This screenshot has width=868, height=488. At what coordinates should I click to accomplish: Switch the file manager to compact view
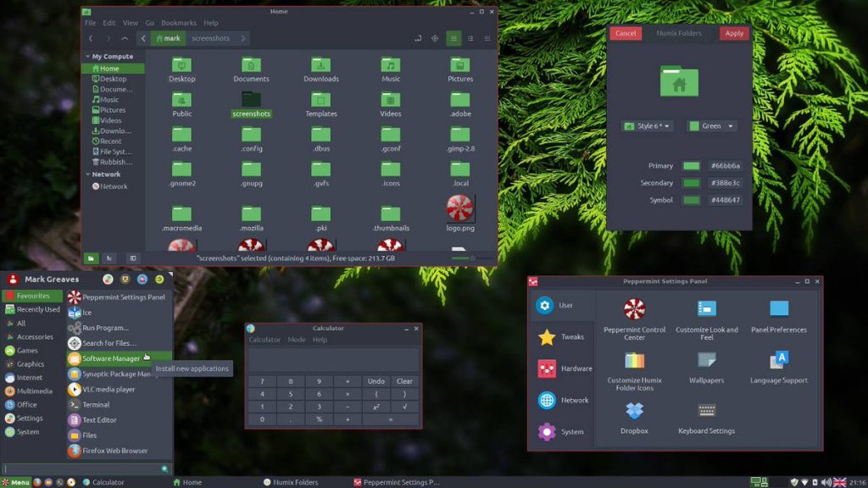click(487, 38)
